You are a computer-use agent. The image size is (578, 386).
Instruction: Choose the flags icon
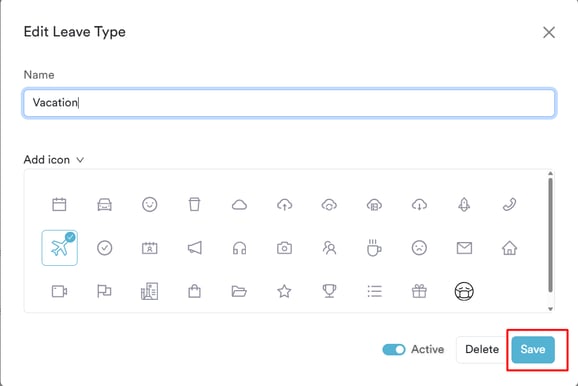(x=104, y=291)
